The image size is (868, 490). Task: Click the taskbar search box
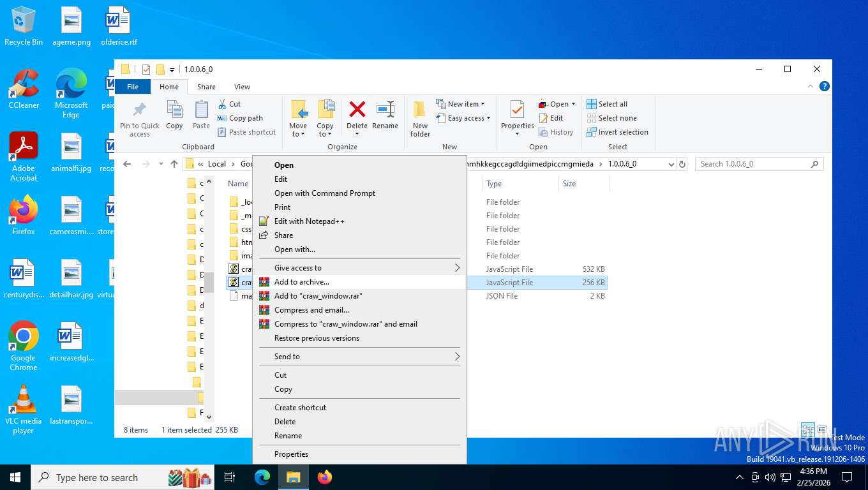click(123, 477)
